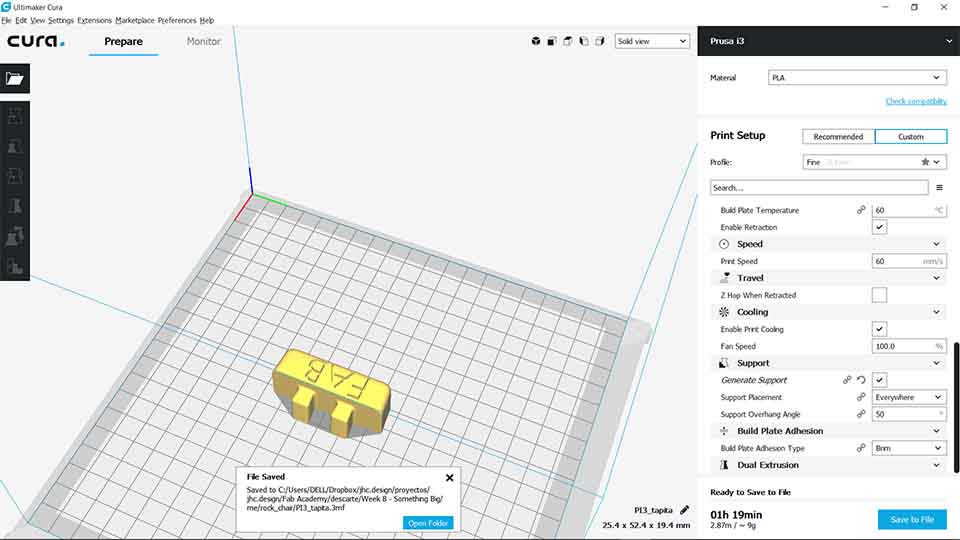960x540 pixels.
Task: Select the Support Blocker tool
Action: 15,266
